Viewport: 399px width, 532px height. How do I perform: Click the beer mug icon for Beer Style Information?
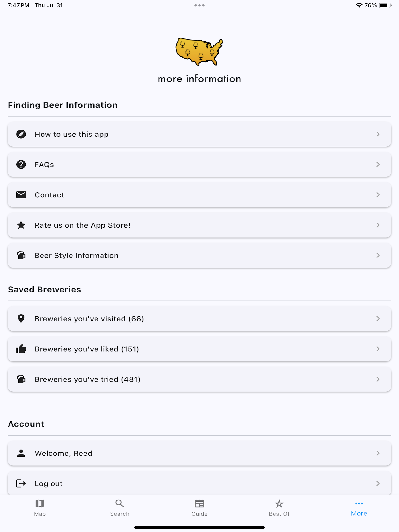tap(21, 255)
